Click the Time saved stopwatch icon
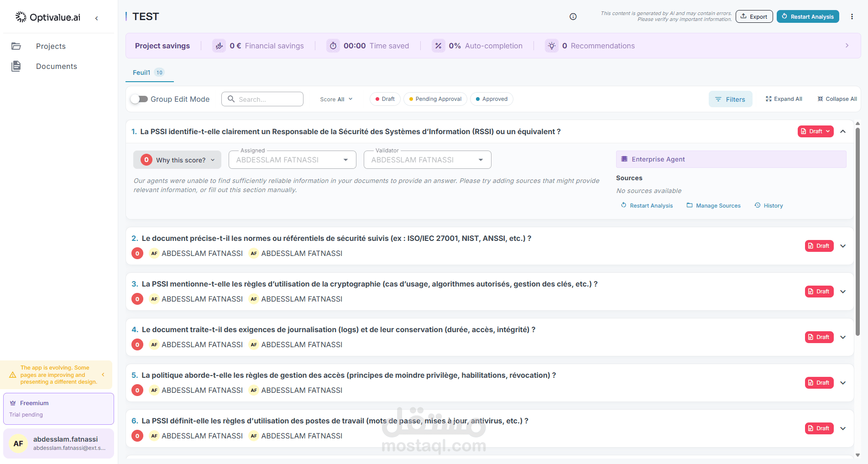 click(x=333, y=46)
